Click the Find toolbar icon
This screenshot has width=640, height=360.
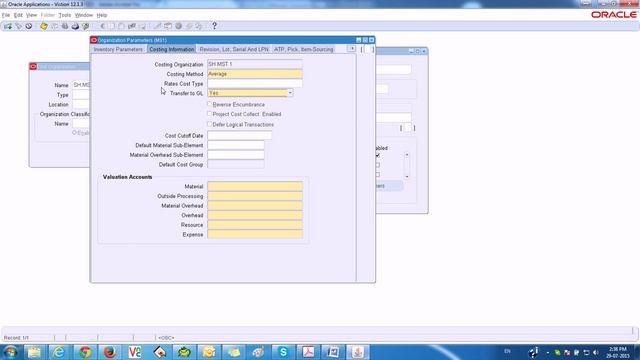(18, 26)
